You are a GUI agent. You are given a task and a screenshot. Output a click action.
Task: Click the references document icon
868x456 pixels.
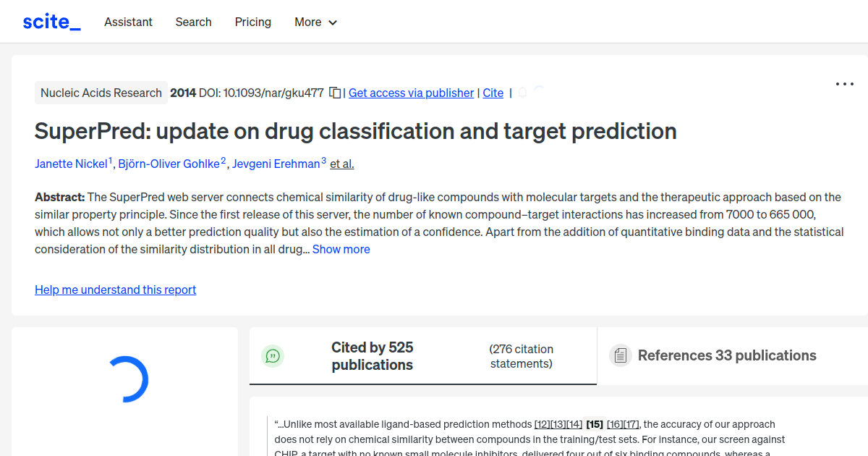[x=620, y=355]
